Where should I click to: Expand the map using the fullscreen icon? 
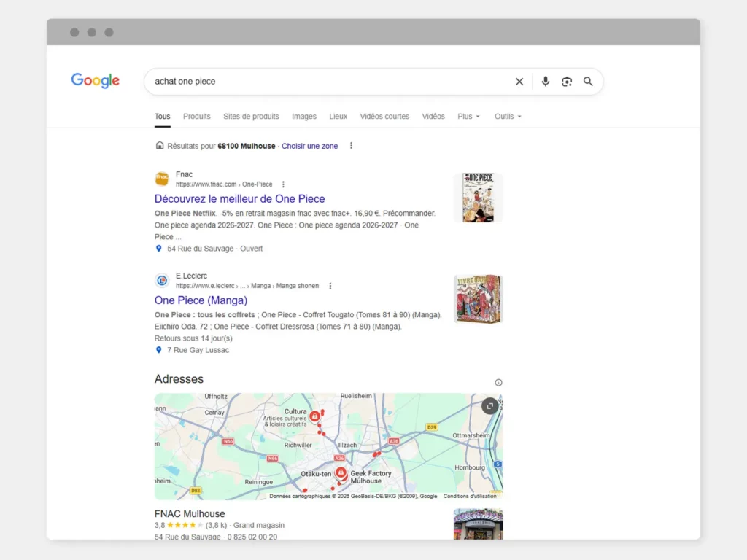[x=489, y=406]
